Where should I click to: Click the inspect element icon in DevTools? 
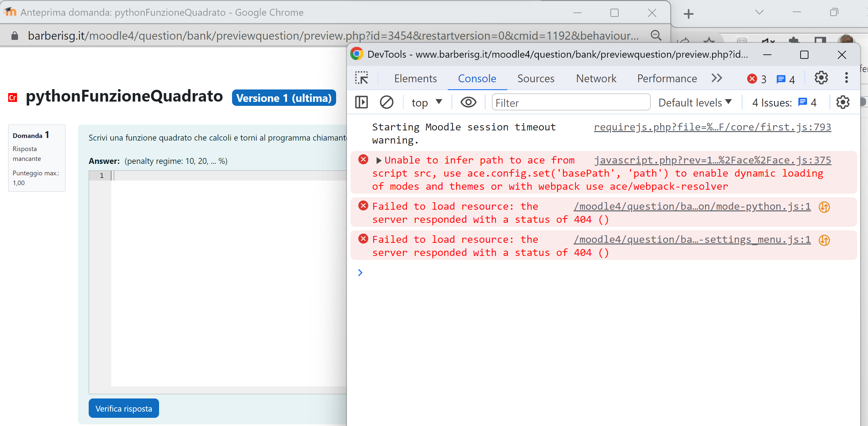coord(361,78)
